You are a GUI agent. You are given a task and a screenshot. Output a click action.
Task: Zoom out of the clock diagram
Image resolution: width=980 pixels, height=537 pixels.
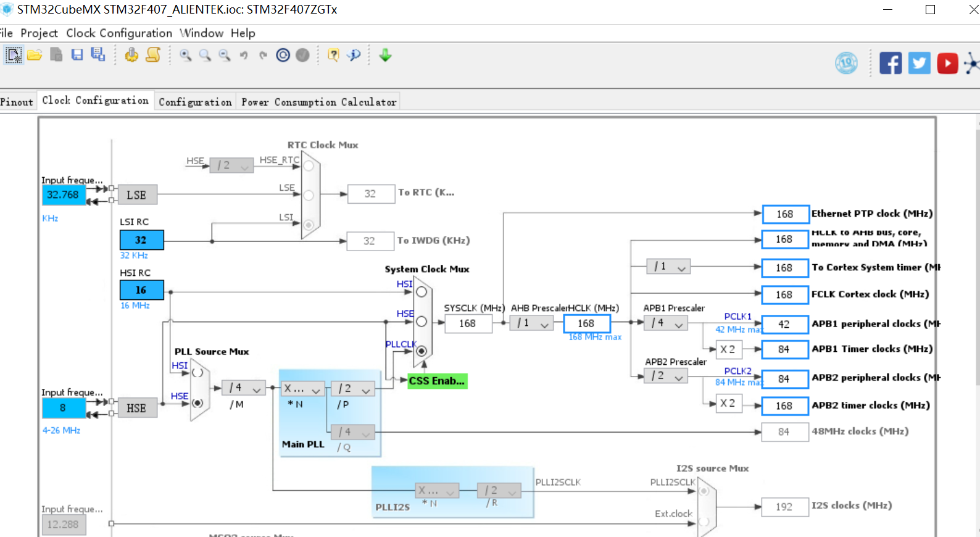[225, 55]
